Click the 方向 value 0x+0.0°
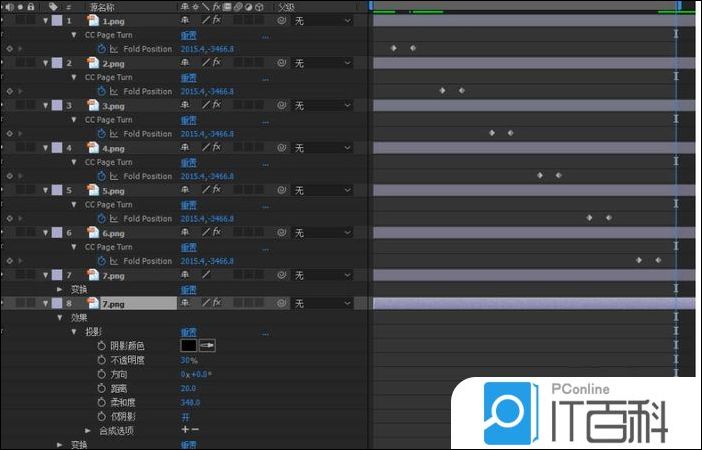Image resolution: width=702 pixels, height=450 pixels. tap(196, 374)
